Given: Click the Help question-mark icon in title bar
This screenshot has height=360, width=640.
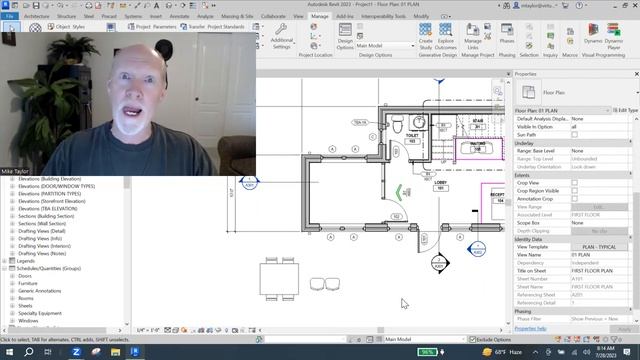Looking at the screenshot, I should tap(579, 6).
